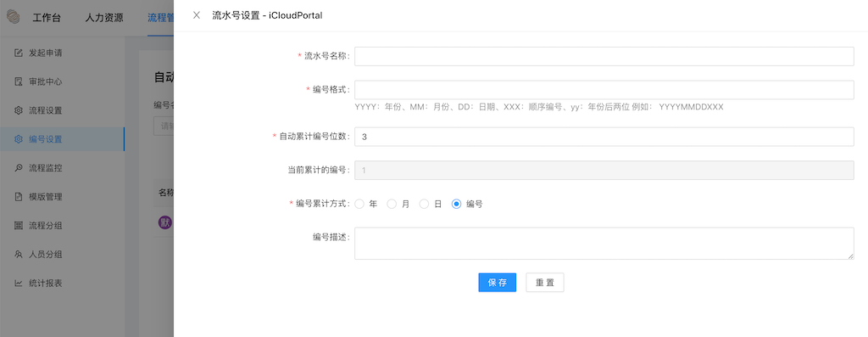
Task: Click the 重置 button
Action: point(545,282)
